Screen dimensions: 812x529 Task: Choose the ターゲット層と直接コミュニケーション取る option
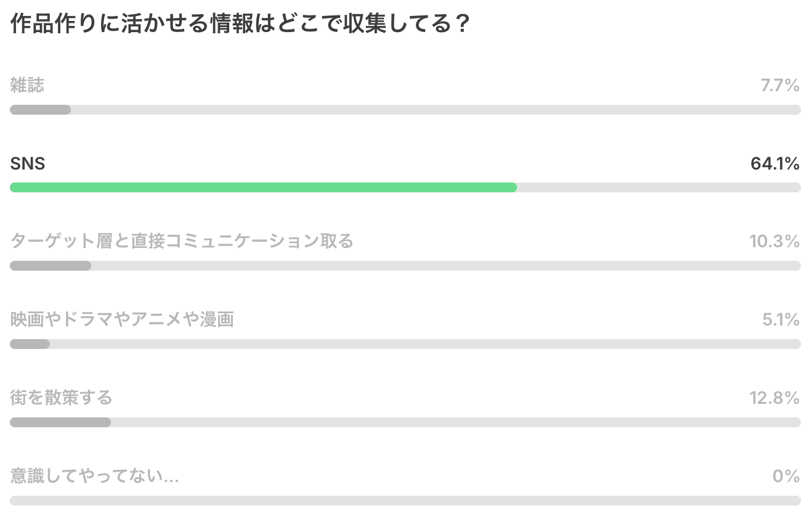click(x=182, y=241)
